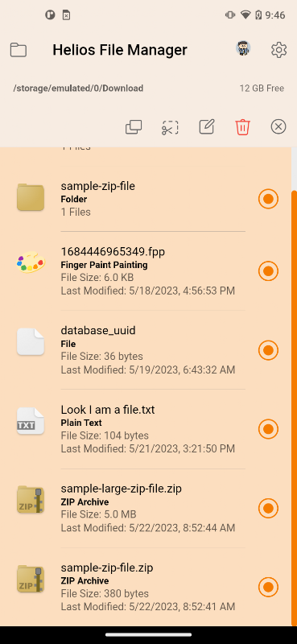
Task: Select the cut (scissors) icon
Action: pos(170,127)
